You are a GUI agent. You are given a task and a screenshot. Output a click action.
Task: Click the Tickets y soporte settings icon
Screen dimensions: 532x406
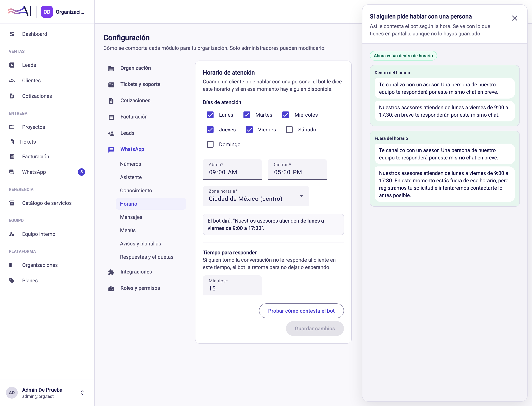pyautogui.click(x=111, y=85)
